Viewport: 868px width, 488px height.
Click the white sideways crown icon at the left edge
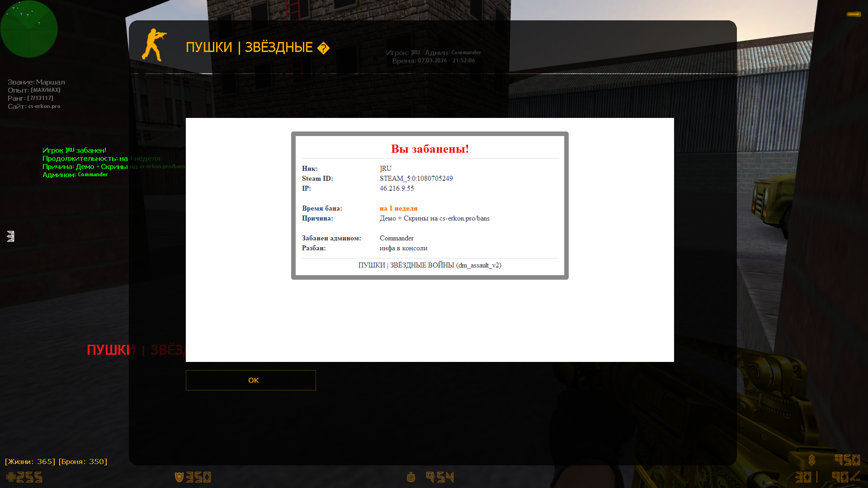pos(11,236)
